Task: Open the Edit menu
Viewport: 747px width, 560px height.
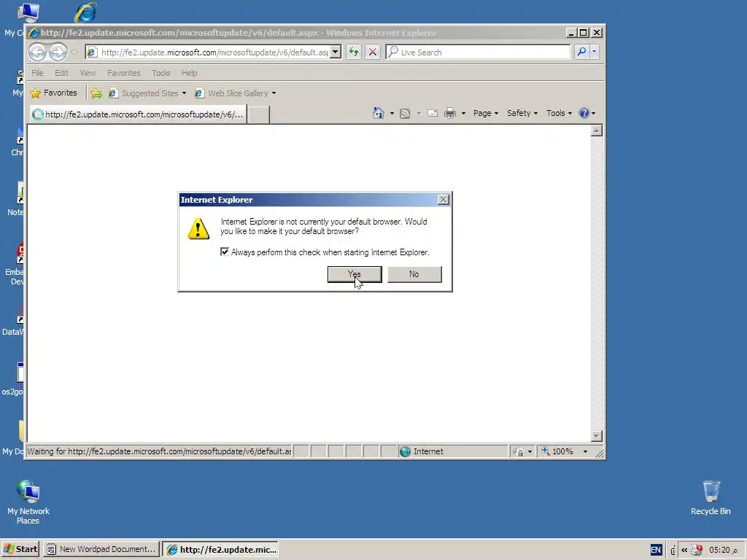Action: coord(61,73)
